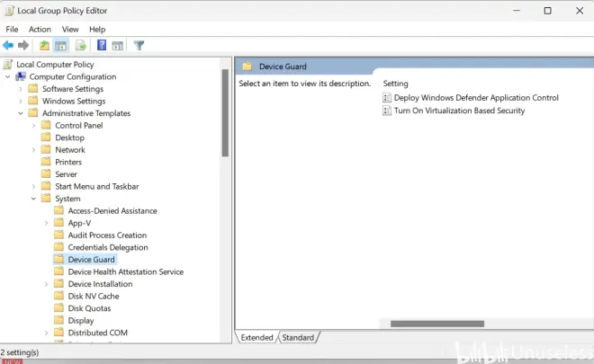The width and height of the screenshot is (594, 364).
Task: Click the settings pane horizontal scrollbar thumb
Action: (437, 324)
